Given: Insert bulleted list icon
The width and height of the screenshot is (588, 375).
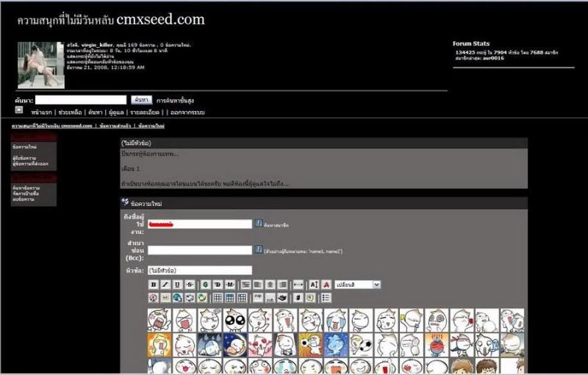Looking at the screenshot, I should [x=326, y=298].
